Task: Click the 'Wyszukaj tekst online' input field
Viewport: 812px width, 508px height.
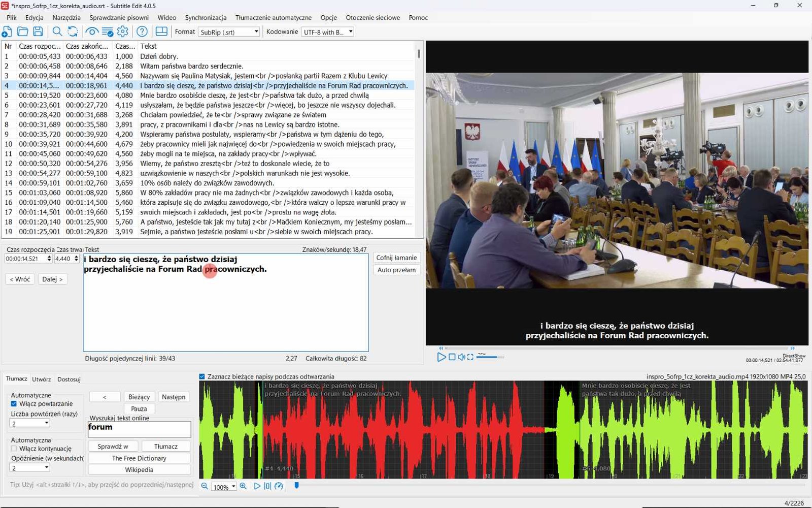Action: point(140,429)
